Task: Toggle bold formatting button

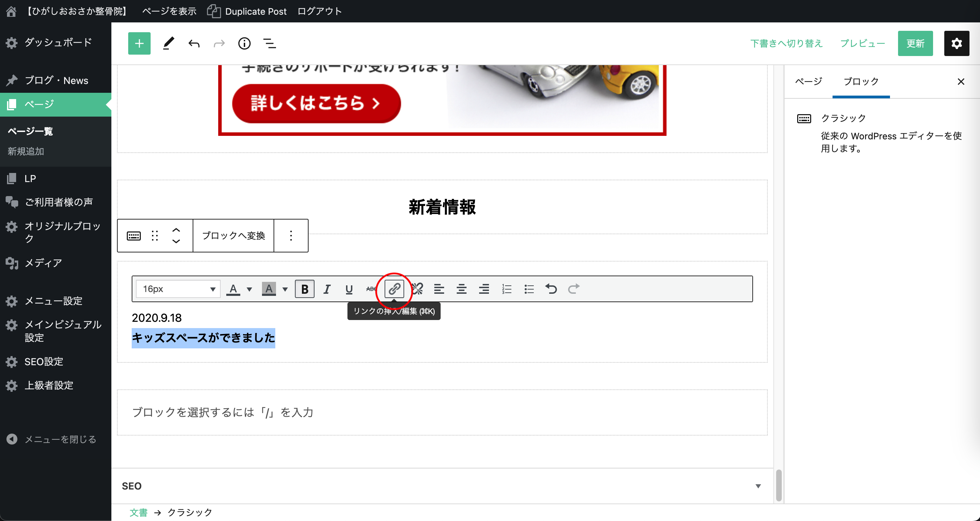Action: pyautogui.click(x=304, y=289)
